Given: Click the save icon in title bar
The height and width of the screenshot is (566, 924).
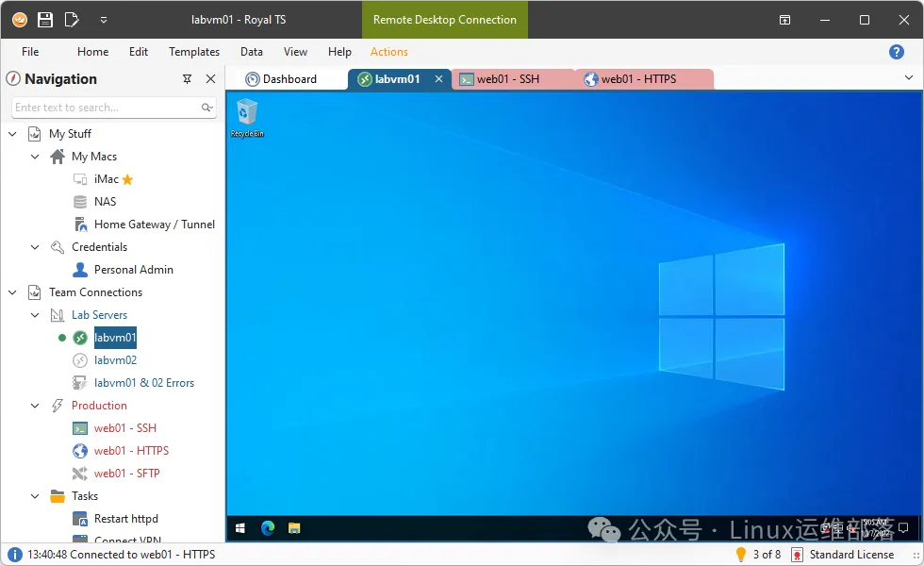Looking at the screenshot, I should (44, 19).
